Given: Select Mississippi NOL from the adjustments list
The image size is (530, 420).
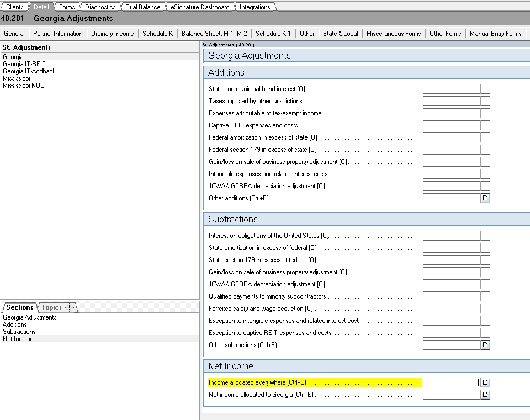Looking at the screenshot, I should pos(23,85).
